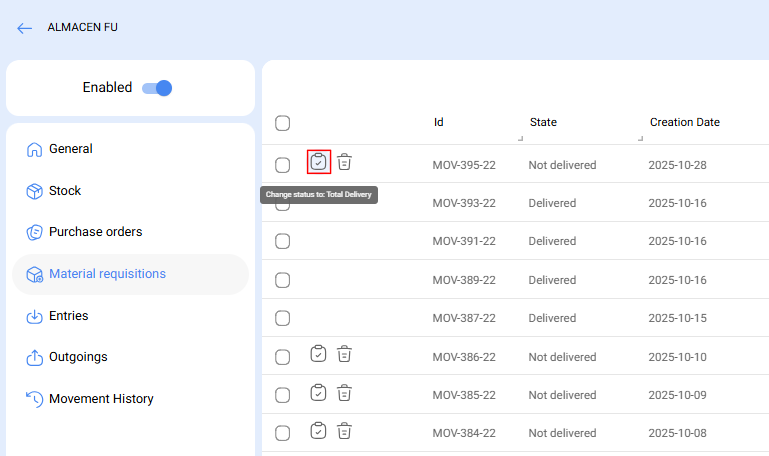The height and width of the screenshot is (456, 769).
Task: Go to Purchase orders in sidebar
Action: [x=95, y=232]
